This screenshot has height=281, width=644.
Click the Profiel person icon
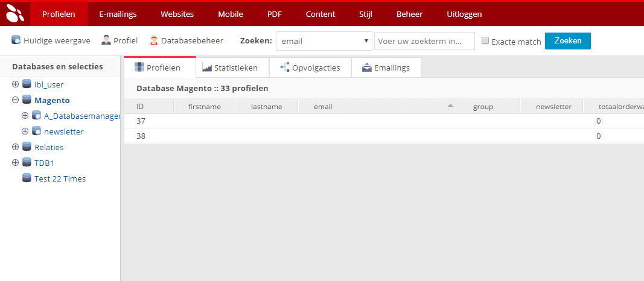(x=106, y=40)
